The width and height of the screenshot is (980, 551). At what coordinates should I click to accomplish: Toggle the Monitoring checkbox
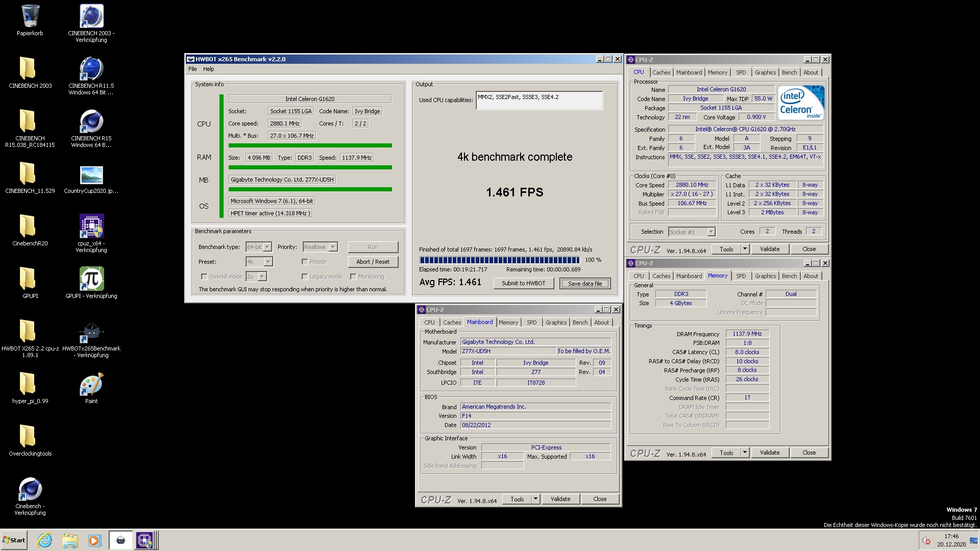click(x=353, y=277)
